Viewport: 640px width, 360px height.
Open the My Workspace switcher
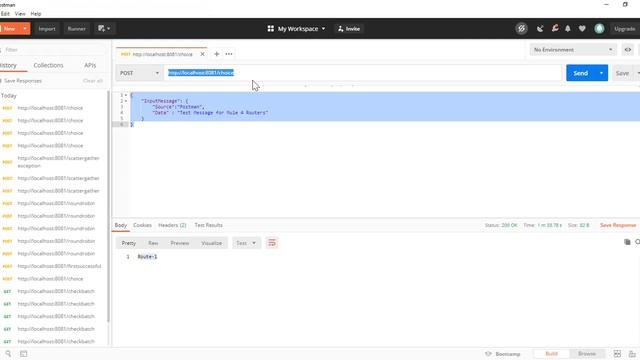point(296,29)
